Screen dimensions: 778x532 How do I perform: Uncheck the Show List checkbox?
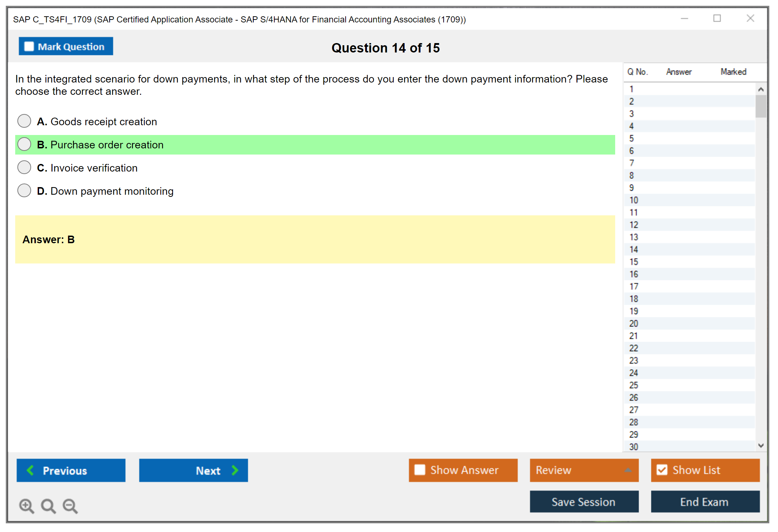pos(662,470)
